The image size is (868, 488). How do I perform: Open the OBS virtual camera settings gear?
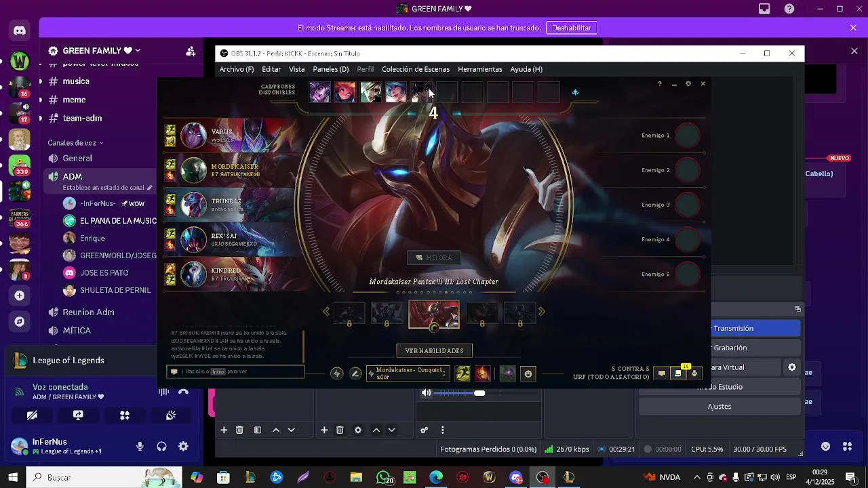point(791,367)
